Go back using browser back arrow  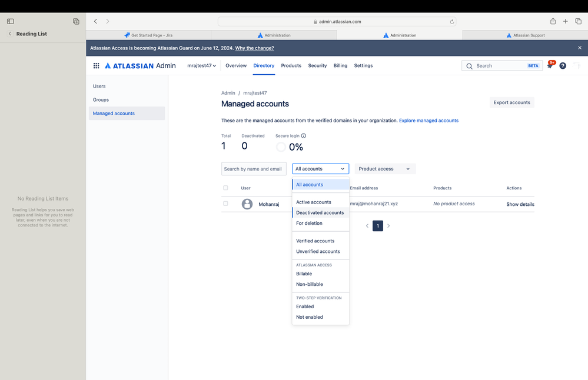(x=95, y=21)
